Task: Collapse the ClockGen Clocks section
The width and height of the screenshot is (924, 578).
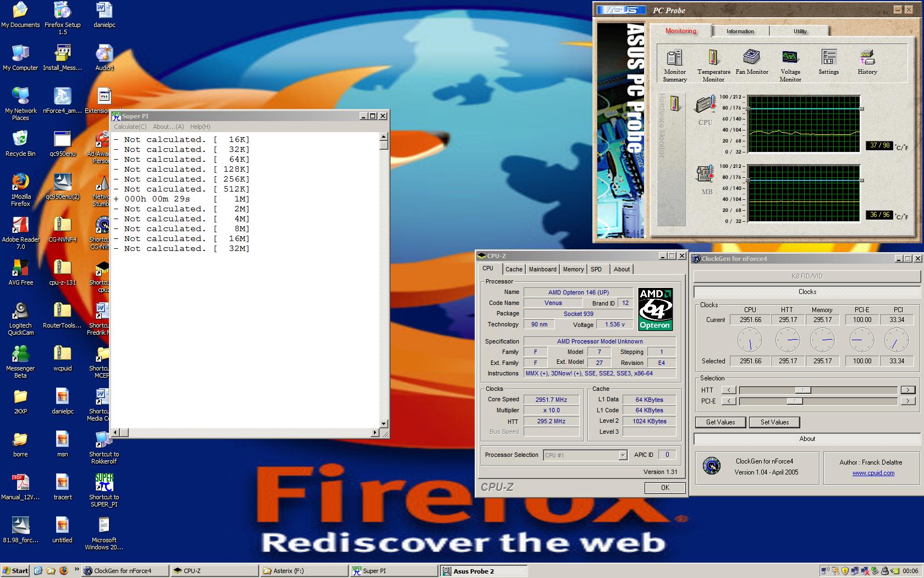Action: pyautogui.click(x=806, y=292)
